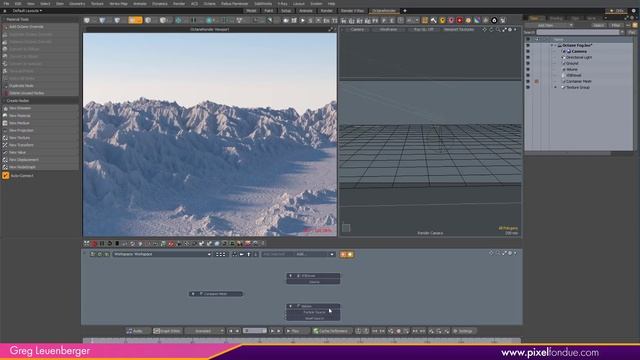Open the Animated dropdown in bottom bar
This screenshot has width=640, height=360.
[205, 331]
